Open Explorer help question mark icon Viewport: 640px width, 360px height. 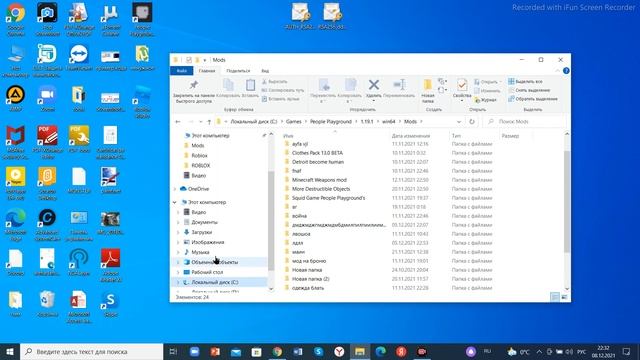point(566,71)
